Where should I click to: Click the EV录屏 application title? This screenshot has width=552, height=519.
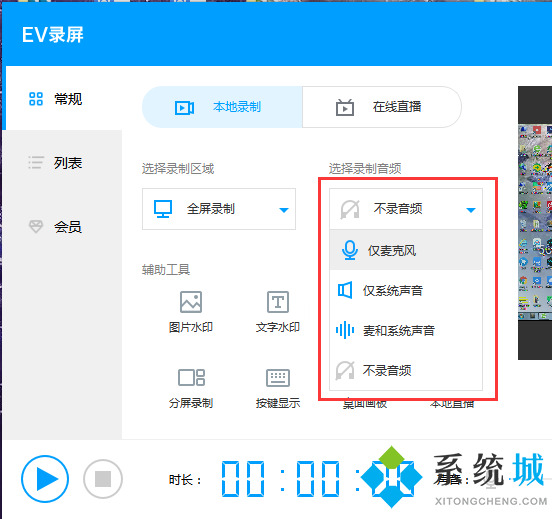(x=53, y=35)
